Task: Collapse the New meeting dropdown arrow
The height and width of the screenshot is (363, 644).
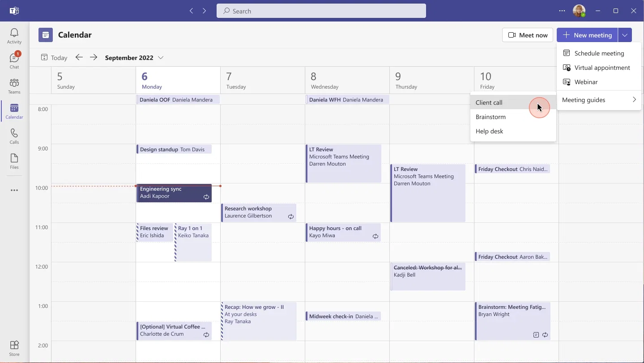Action: point(625,35)
